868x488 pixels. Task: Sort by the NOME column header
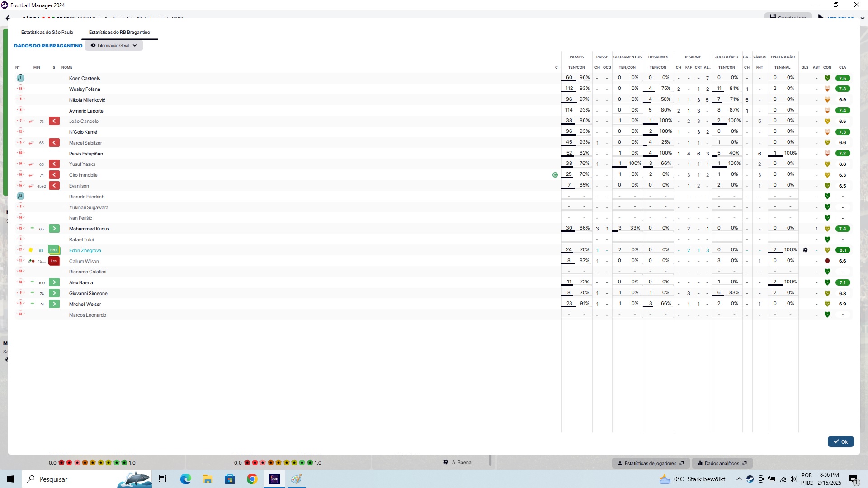(67, 67)
